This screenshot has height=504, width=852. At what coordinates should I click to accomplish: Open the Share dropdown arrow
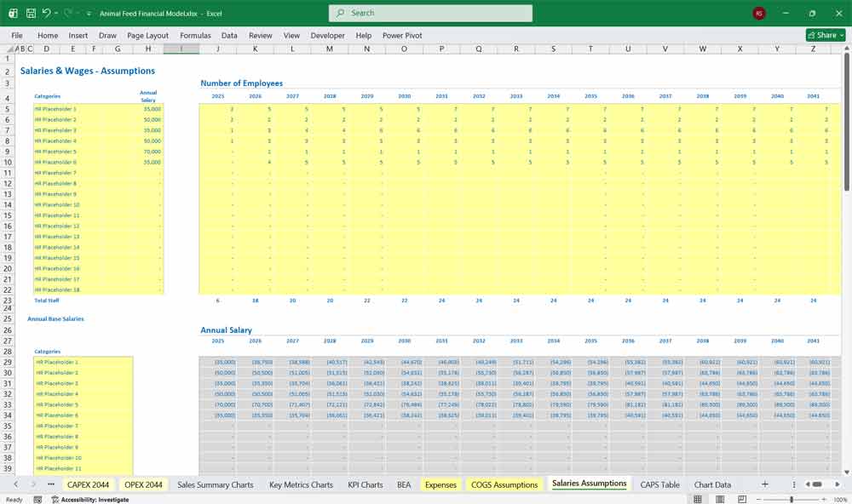(840, 35)
